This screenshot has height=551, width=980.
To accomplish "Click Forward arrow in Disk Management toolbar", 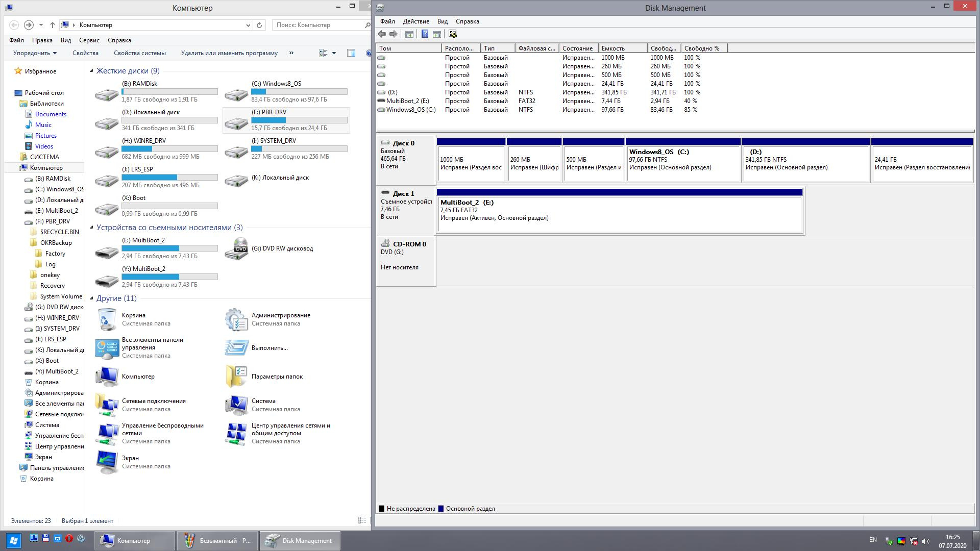I will coord(394,34).
